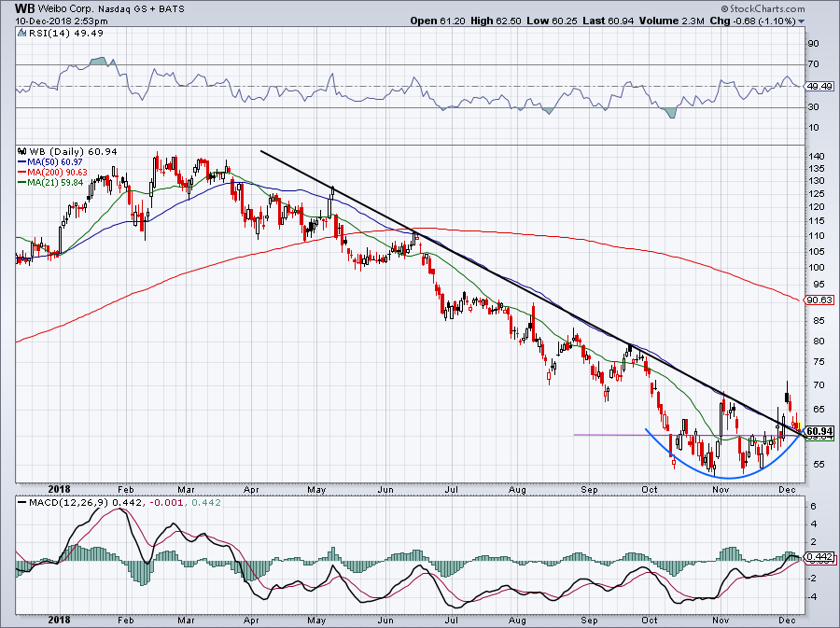This screenshot has height=628, width=840.
Task: Click the 'MA(50) 60.97' legend text
Action: [55, 161]
